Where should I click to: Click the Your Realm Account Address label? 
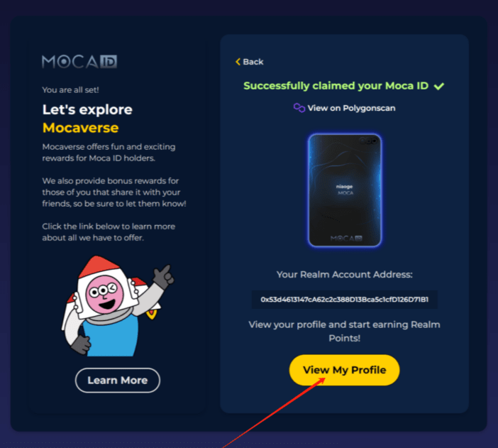tap(345, 274)
